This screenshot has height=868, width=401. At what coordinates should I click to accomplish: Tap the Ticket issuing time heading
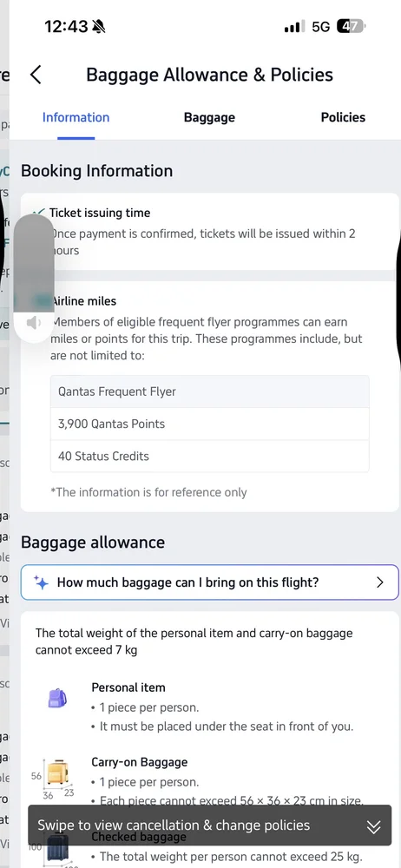(100, 213)
